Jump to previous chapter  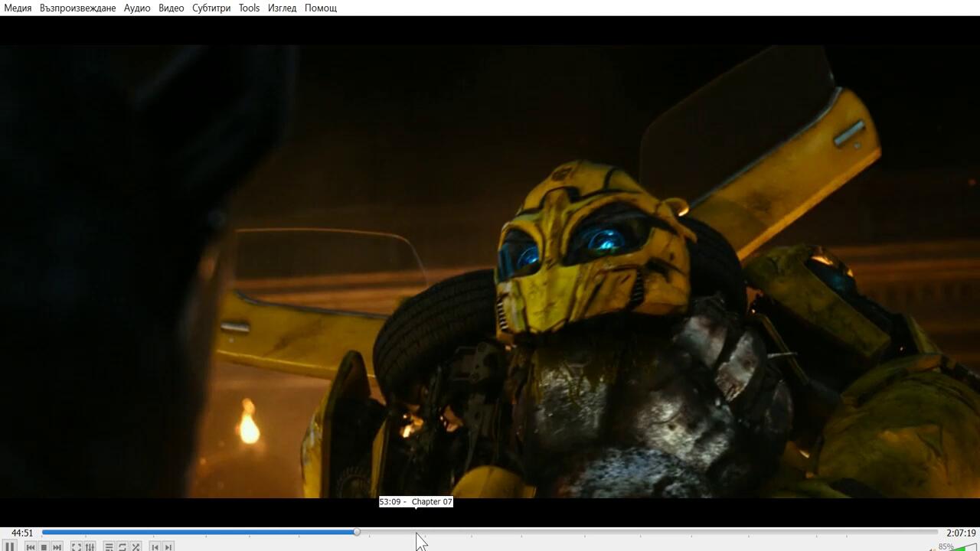click(x=155, y=546)
